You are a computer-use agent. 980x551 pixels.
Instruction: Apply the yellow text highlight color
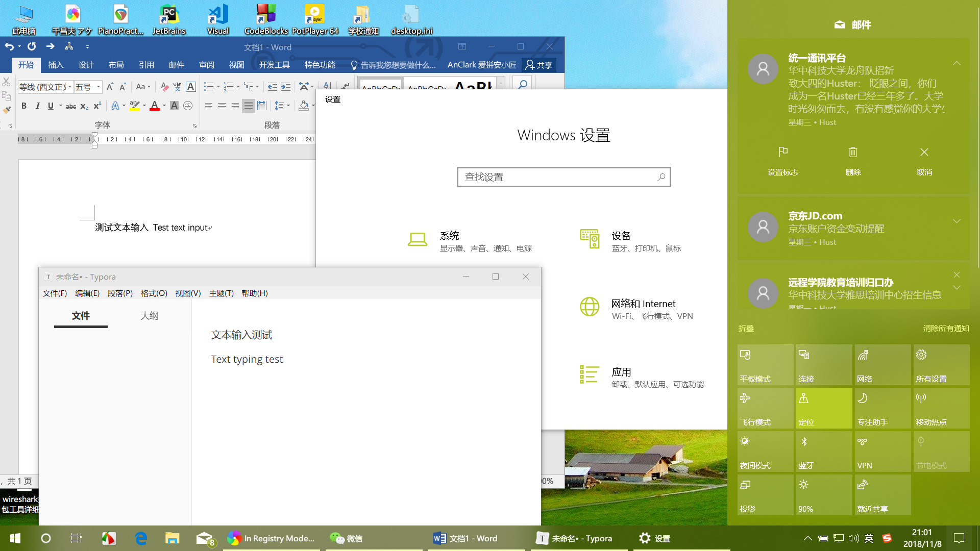click(x=134, y=106)
